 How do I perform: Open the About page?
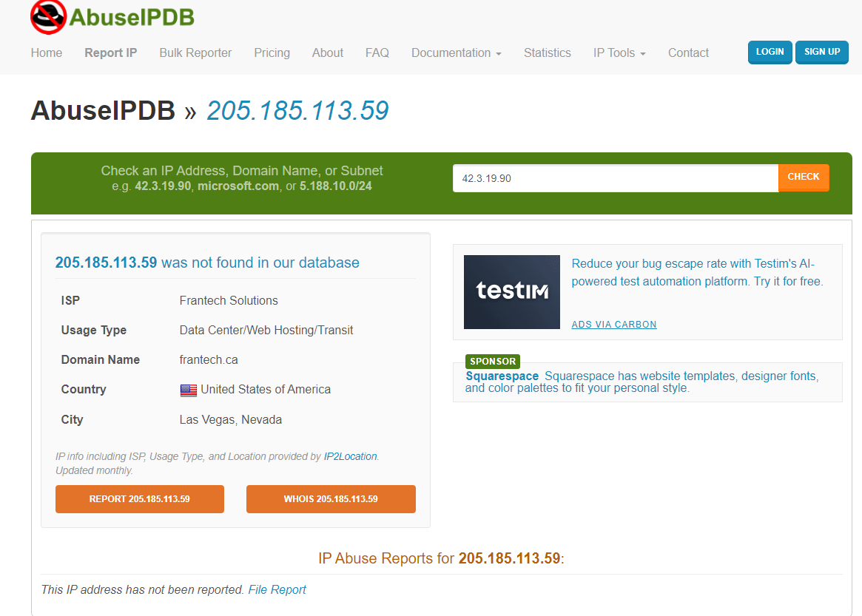328,53
